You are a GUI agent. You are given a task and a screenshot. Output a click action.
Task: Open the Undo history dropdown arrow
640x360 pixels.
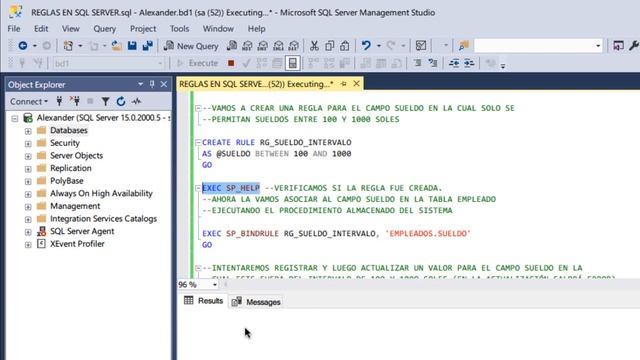[379, 46]
